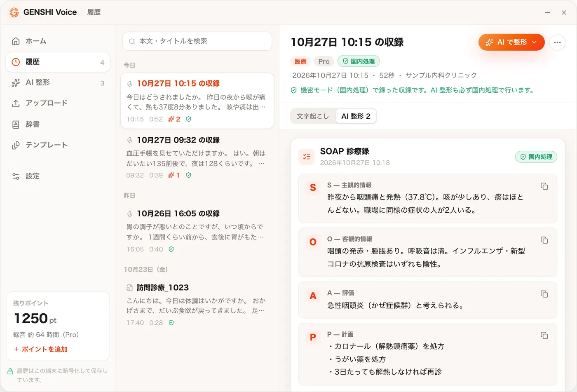
Task: Click the Pro tag
Action: 324,61
